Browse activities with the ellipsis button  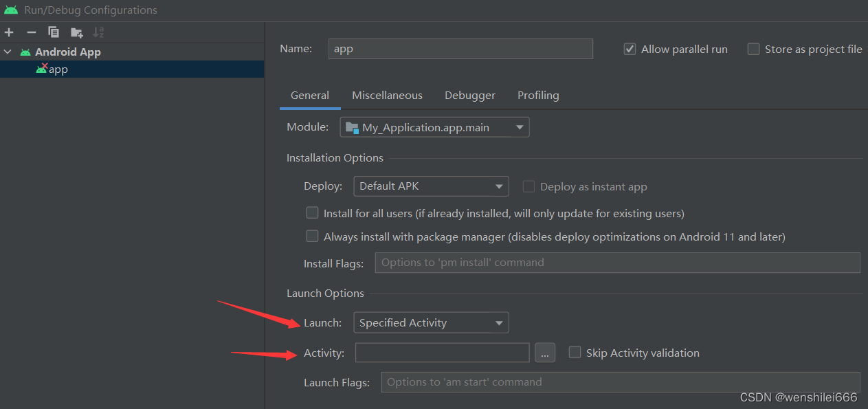(x=545, y=352)
